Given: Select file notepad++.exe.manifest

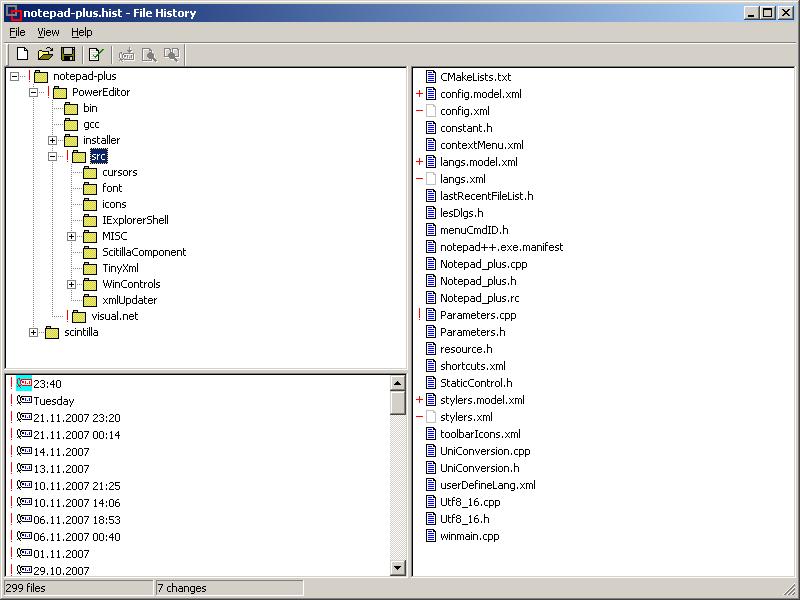Looking at the screenshot, I should [502, 247].
